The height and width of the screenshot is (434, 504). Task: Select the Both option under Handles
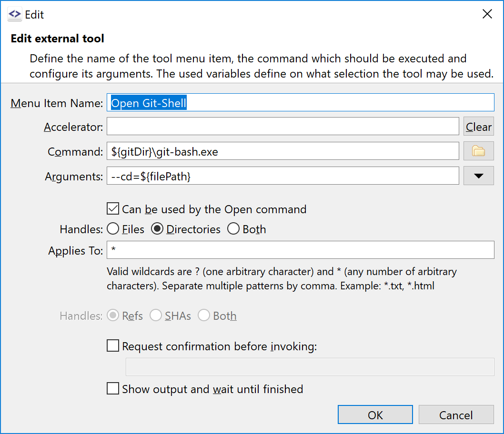pos(233,229)
